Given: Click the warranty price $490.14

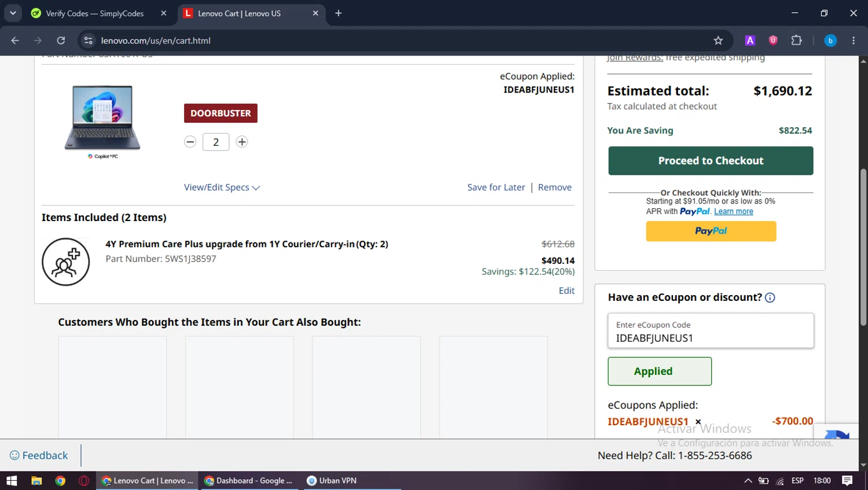Looking at the screenshot, I should (x=558, y=260).
